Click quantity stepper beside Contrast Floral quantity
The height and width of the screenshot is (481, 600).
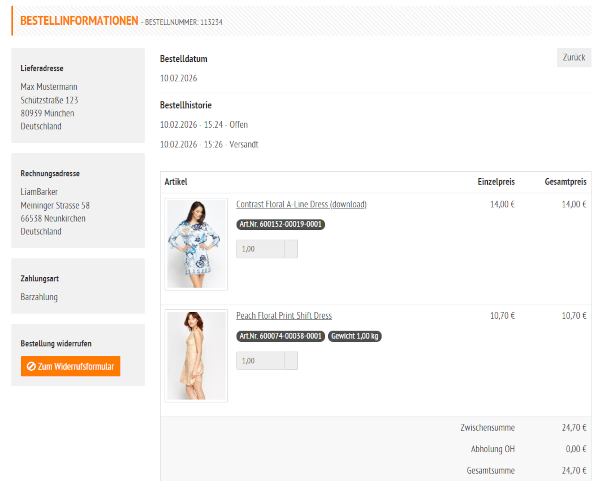(291, 249)
